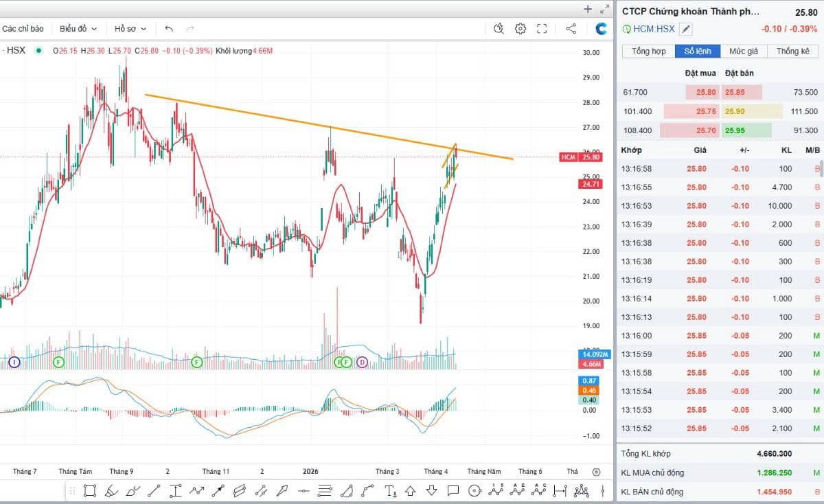Switch to the Thống kê tab
The width and height of the screenshot is (824, 504).
click(793, 51)
